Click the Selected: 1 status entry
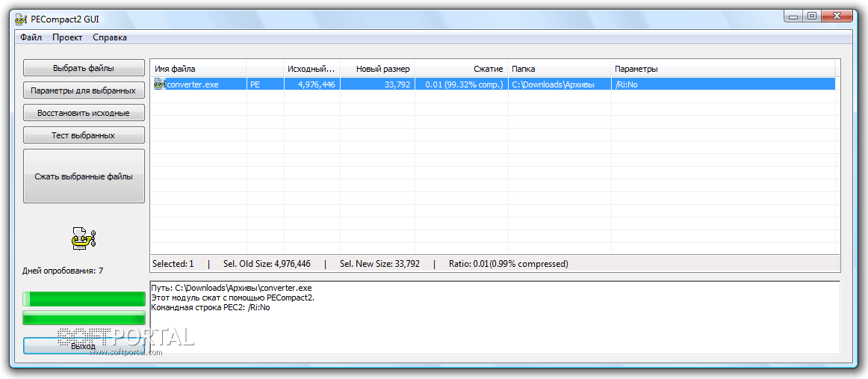Viewport: 868px width, 379px height. click(x=173, y=264)
